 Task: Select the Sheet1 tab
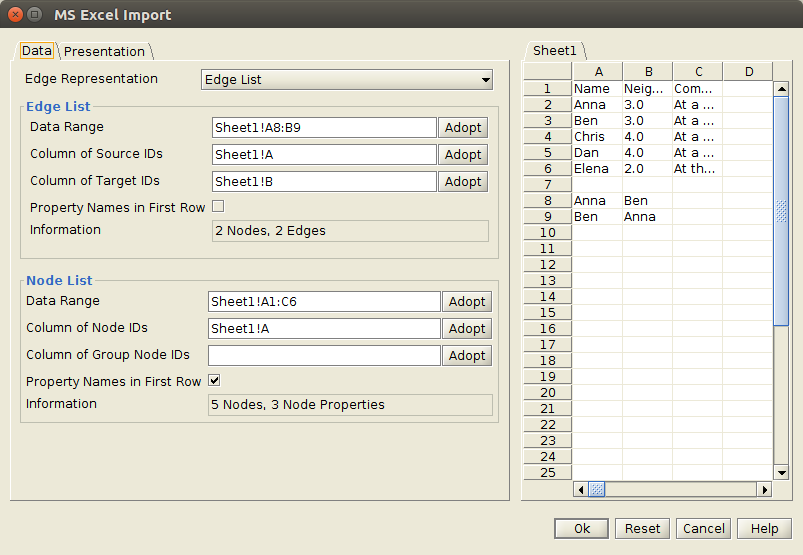point(555,51)
